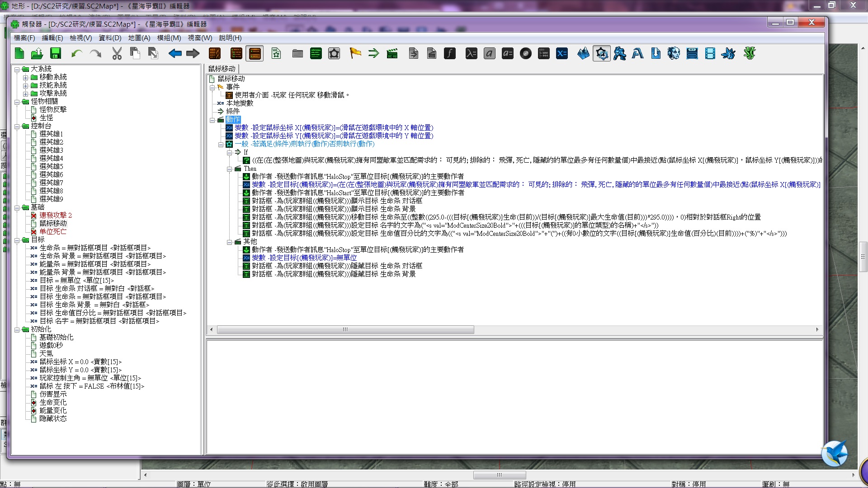Collapse the 其他 else branch
The width and height of the screenshot is (868, 488).
[x=229, y=242]
